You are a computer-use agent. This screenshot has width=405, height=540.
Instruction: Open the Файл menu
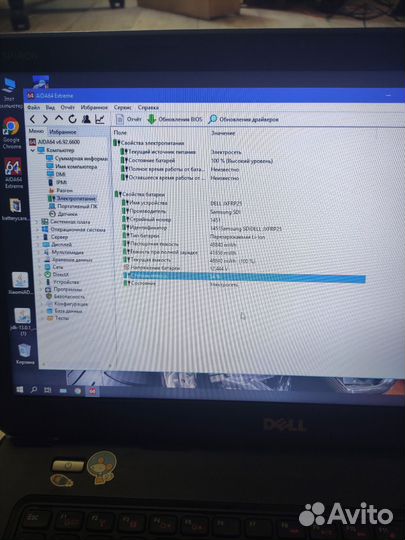click(x=33, y=107)
